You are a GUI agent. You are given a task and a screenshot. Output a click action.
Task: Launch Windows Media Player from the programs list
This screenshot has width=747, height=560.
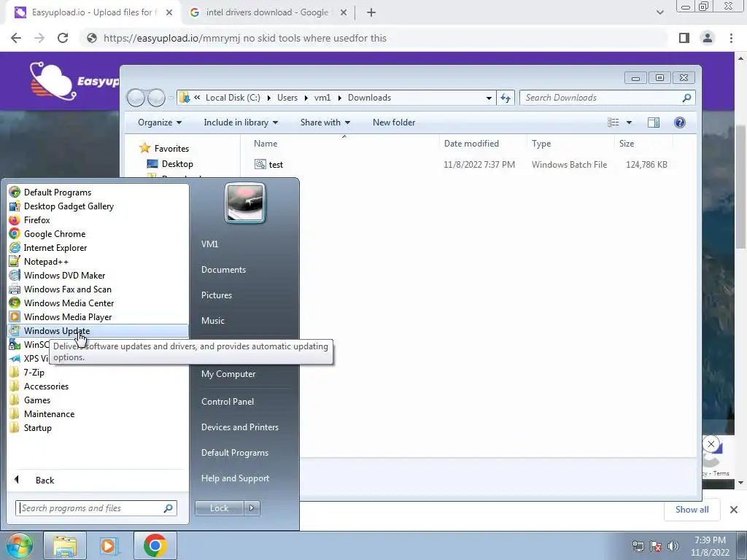click(x=68, y=316)
